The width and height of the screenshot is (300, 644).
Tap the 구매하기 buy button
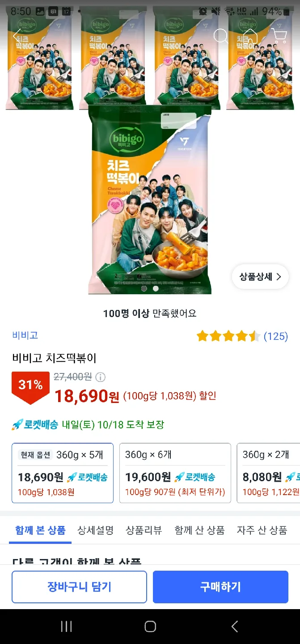click(x=220, y=587)
